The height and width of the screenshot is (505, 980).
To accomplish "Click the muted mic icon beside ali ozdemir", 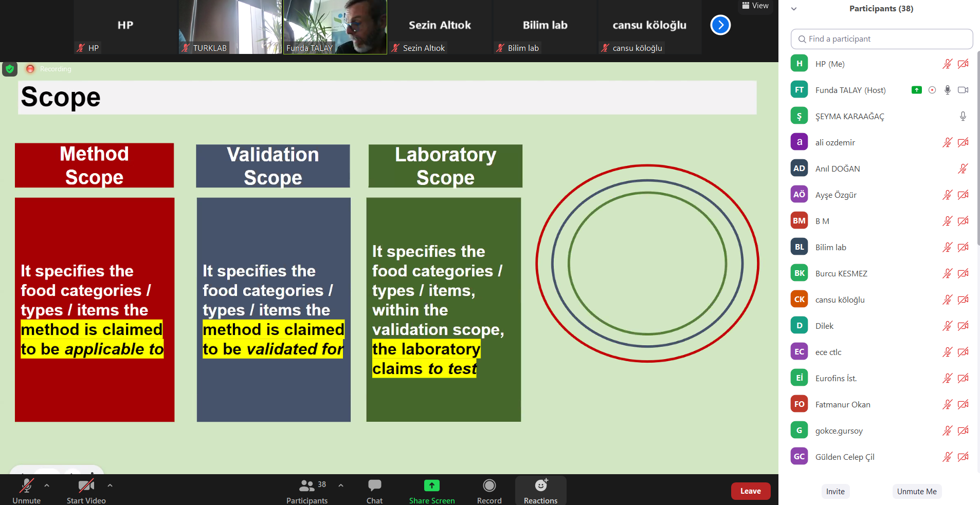I will 947,142.
